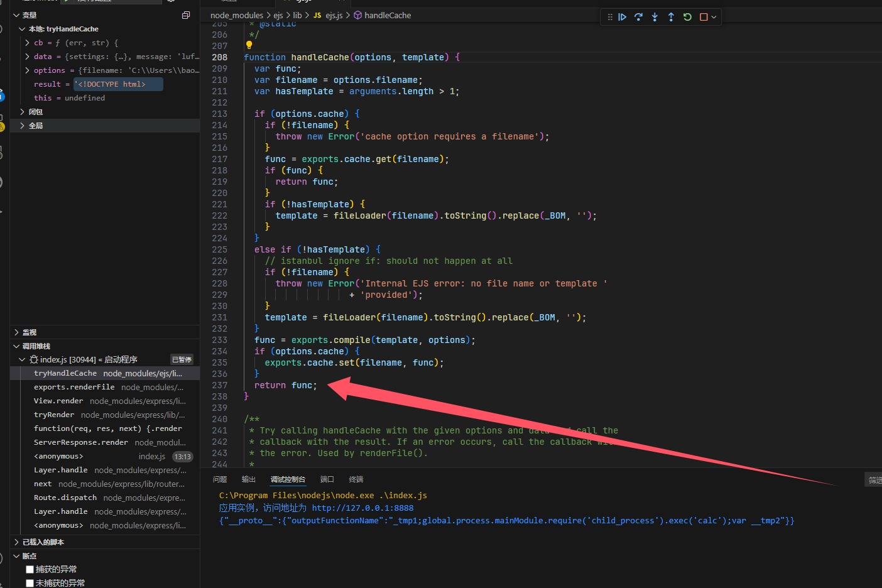882x588 pixels.
Task: Stop debugging with the red square icon
Action: [704, 17]
